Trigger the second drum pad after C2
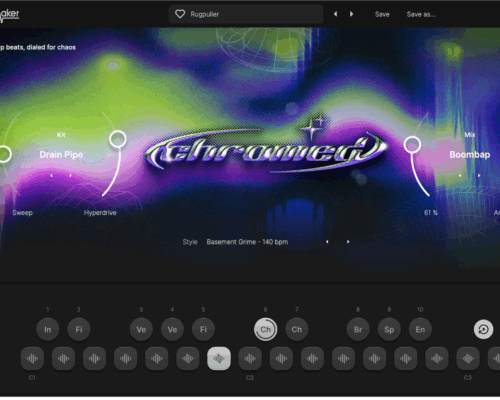Viewport: 500px width, 400px height. (x=312, y=359)
